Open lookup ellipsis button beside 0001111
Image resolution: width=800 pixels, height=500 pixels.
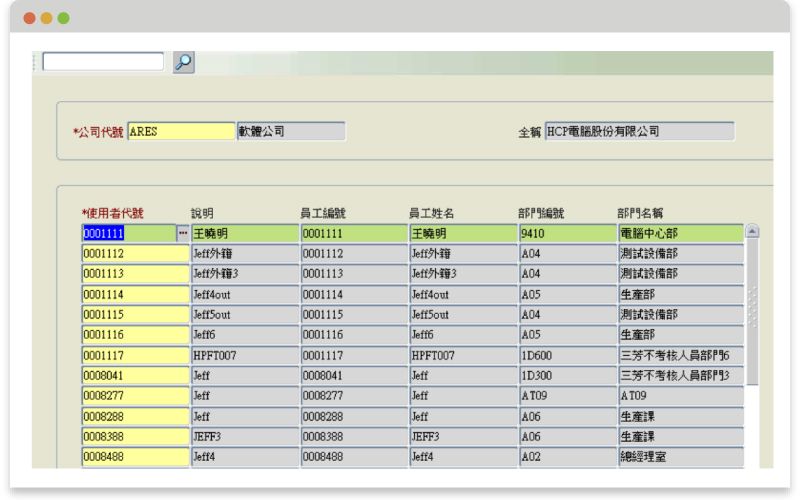pyautogui.click(x=183, y=233)
